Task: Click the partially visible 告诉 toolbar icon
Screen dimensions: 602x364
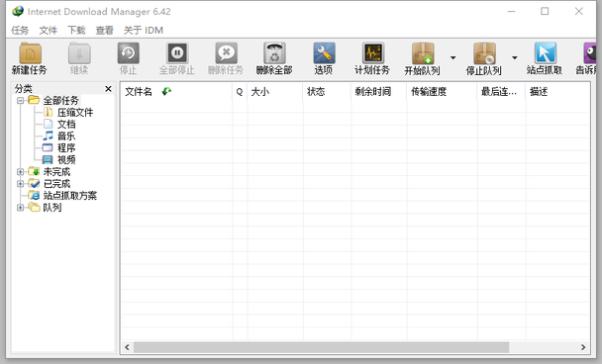Action: click(x=590, y=53)
